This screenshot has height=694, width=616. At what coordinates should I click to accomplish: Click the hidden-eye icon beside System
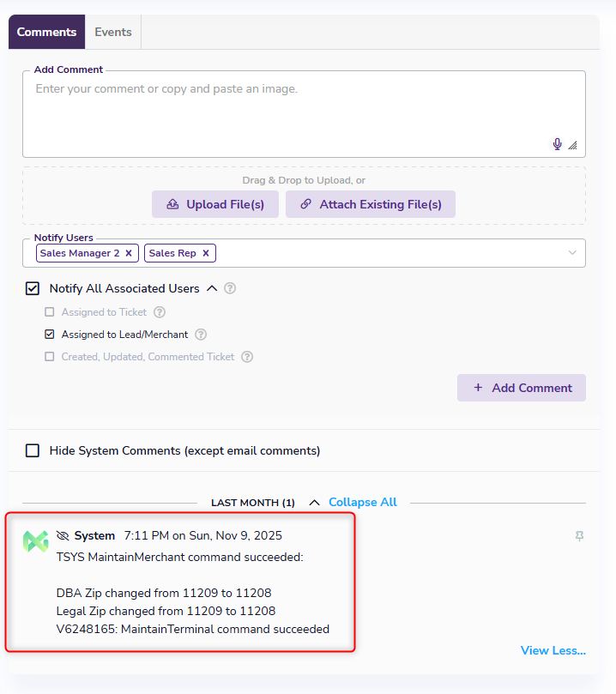click(63, 535)
